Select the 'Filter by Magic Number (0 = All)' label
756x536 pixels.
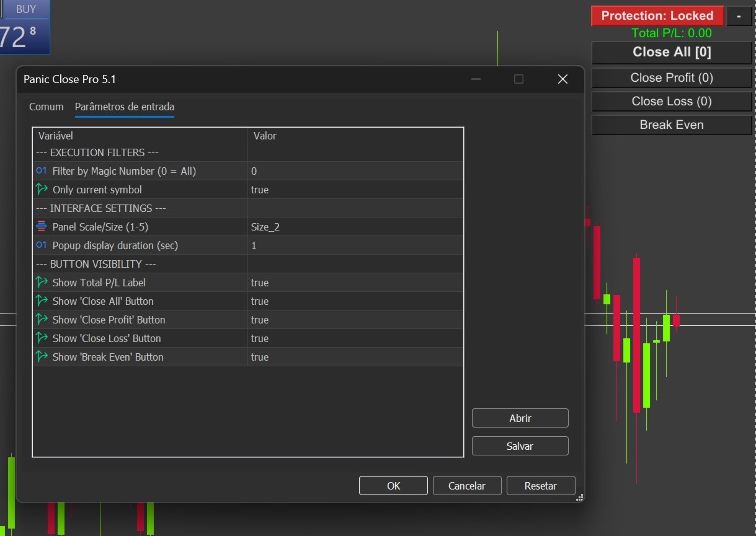click(x=124, y=171)
